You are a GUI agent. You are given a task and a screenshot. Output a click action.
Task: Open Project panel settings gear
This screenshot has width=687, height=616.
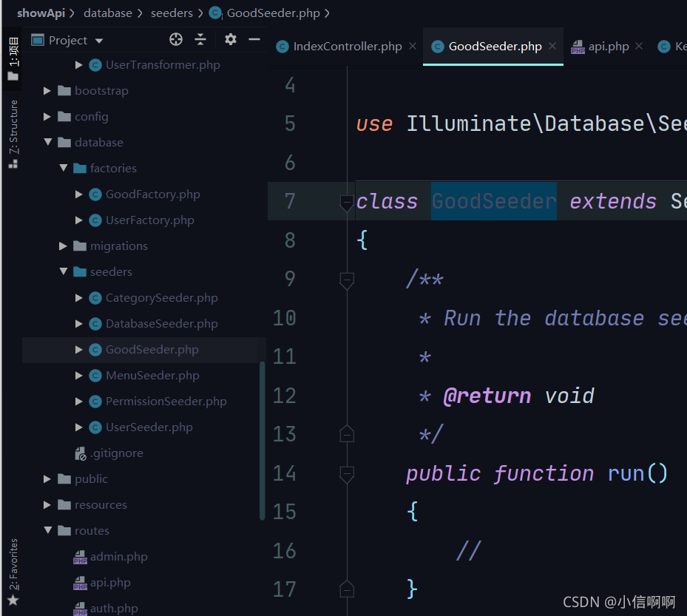[x=231, y=39]
